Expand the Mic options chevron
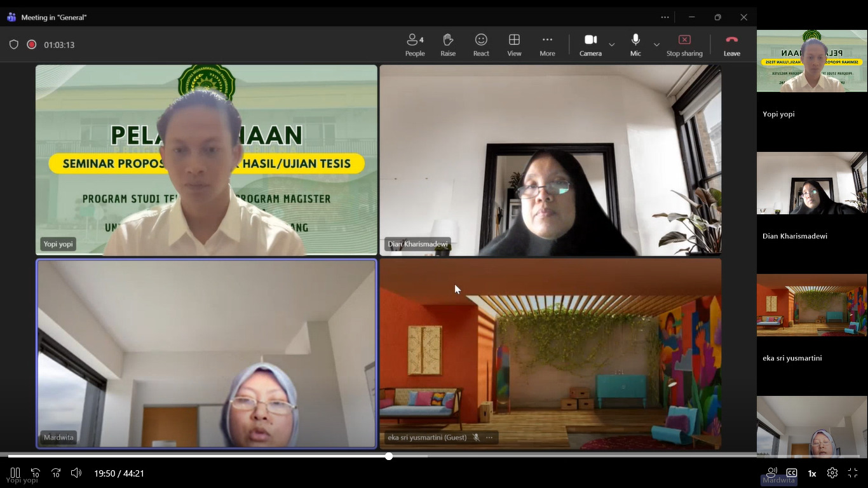Viewport: 868px width, 488px height. (656, 44)
